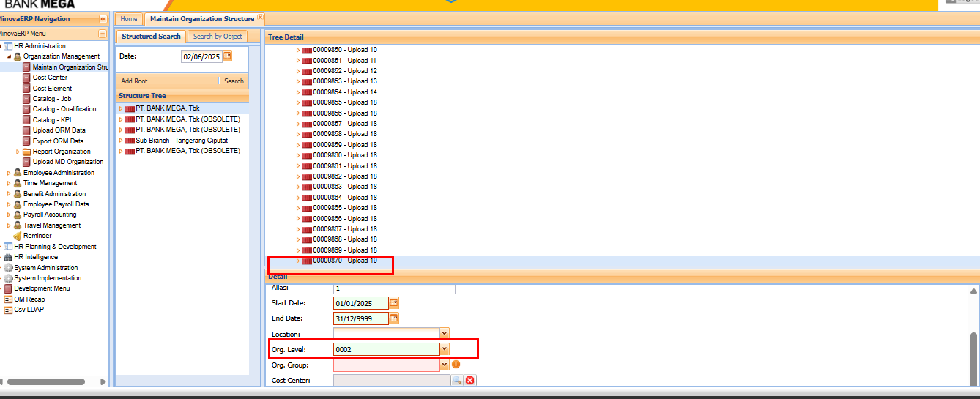
Task: Click the HR Planning & Development icon
Action: [x=8, y=247]
